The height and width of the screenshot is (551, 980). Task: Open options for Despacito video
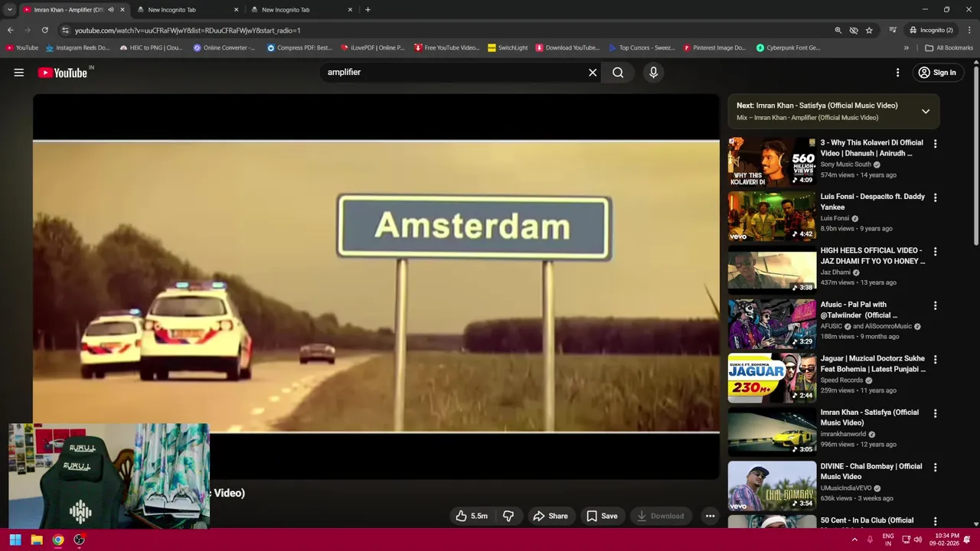(x=935, y=197)
